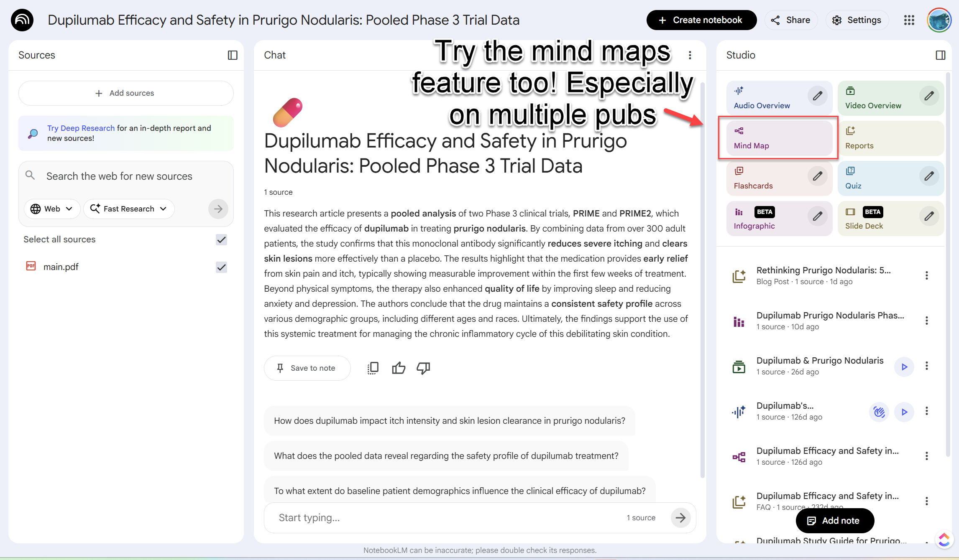Copy the chat summary response

(373, 368)
